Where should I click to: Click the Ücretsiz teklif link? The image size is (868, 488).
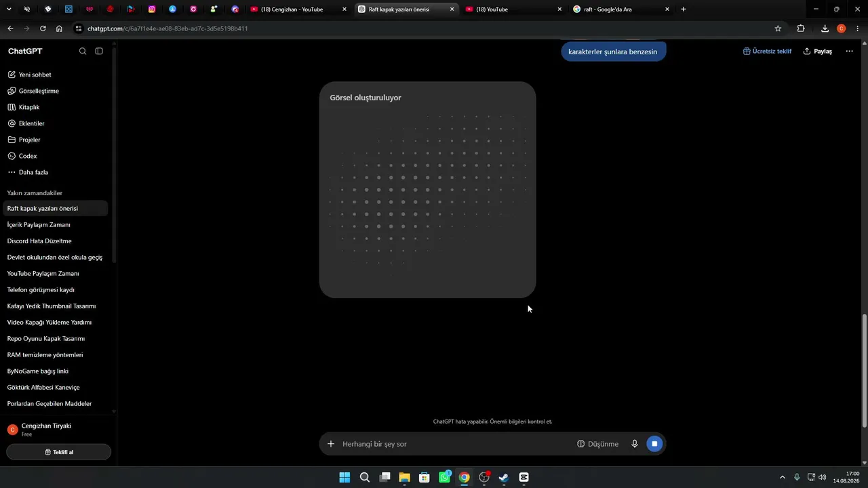(x=767, y=52)
